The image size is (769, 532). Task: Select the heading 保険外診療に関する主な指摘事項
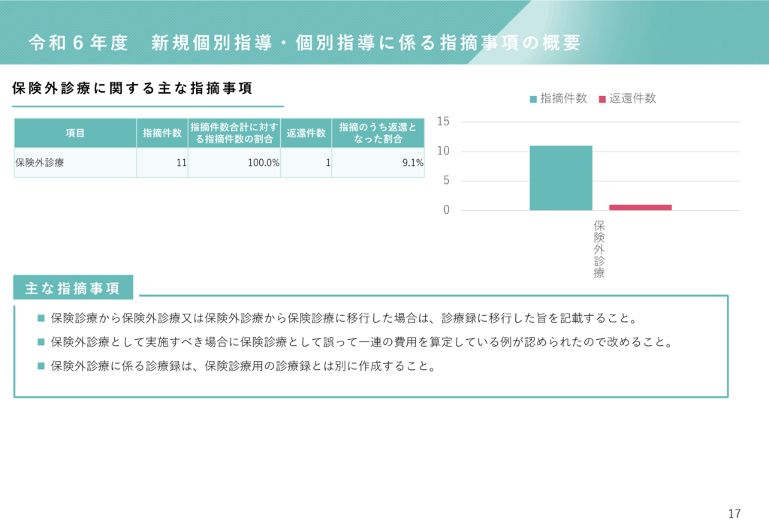132,89
